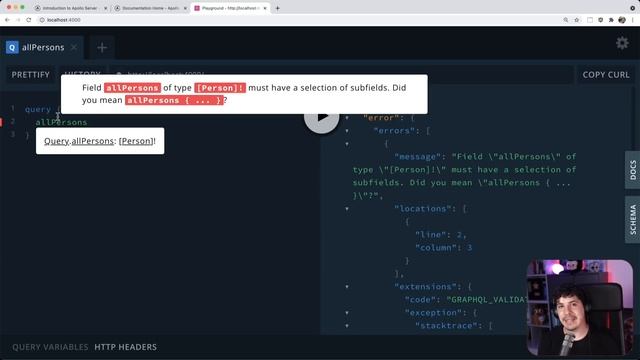Click the red error marker beside line 2
640x360 pixels.
point(1,122)
